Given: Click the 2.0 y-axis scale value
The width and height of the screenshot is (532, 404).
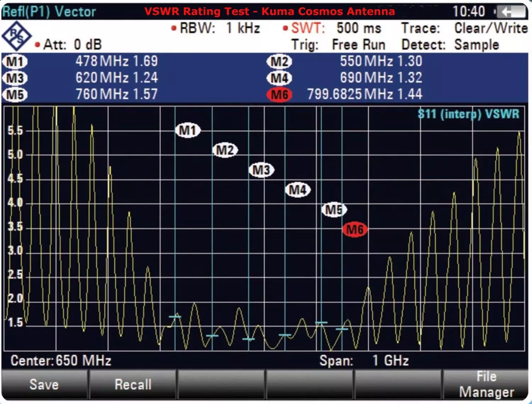Looking at the screenshot, I should (15, 299).
